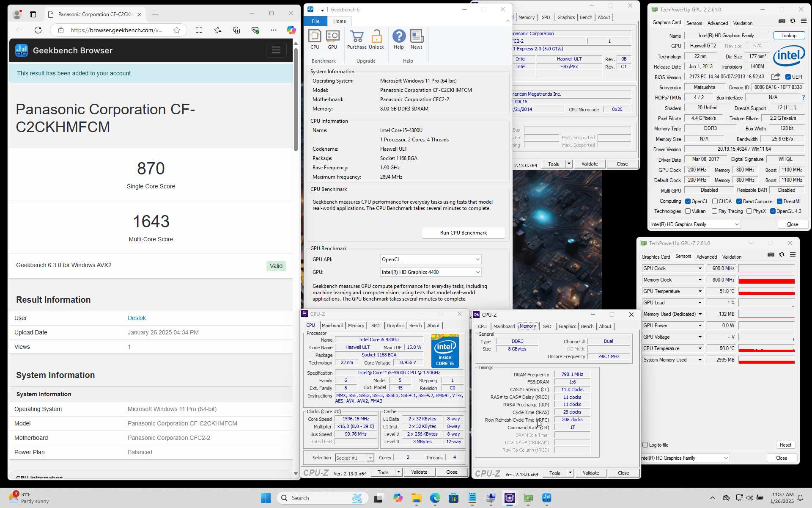The image size is (812, 508).
Task: Click Edge address bar URL field
Action: [x=117, y=30]
